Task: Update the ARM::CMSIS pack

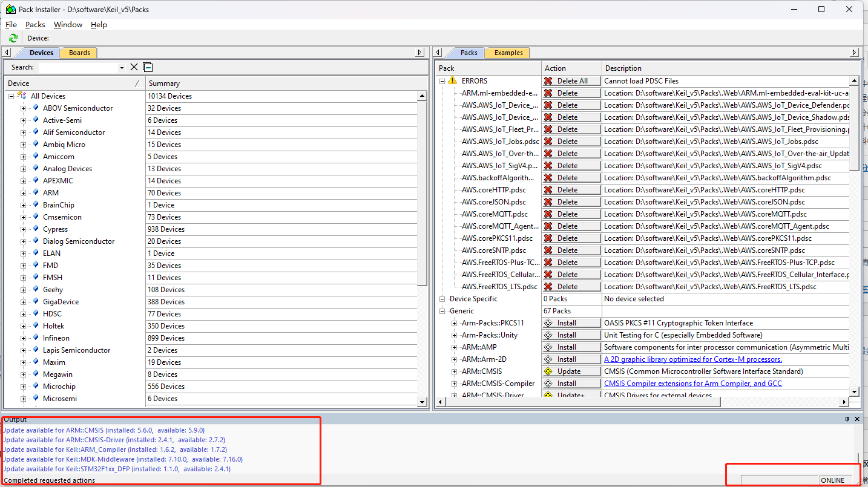Action: (x=571, y=371)
